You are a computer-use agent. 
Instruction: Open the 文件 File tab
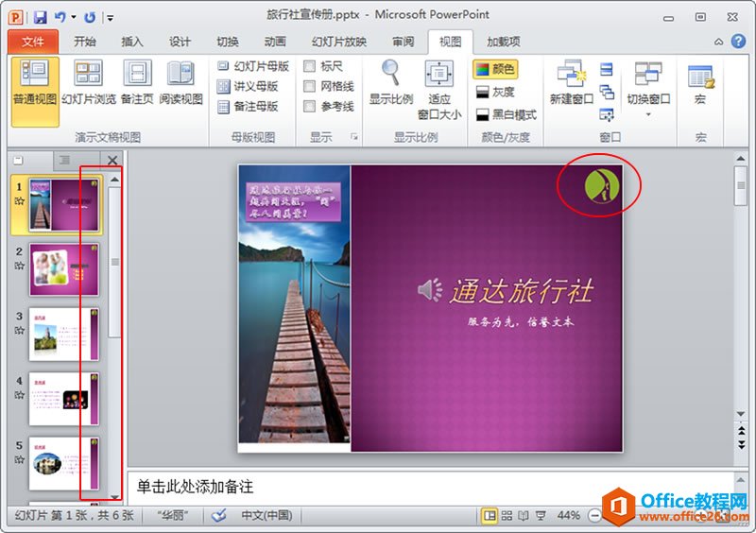click(33, 42)
